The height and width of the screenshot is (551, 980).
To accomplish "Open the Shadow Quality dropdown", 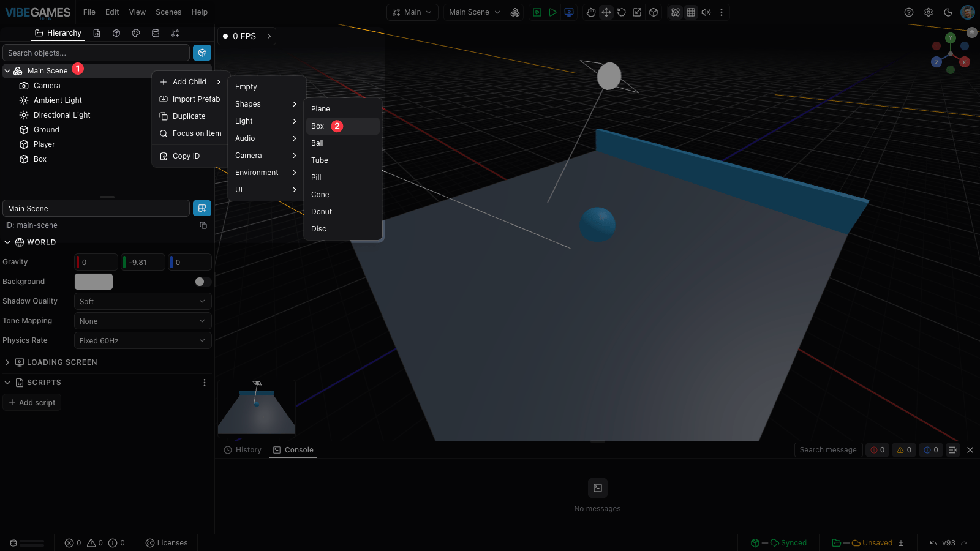I will click(x=143, y=301).
